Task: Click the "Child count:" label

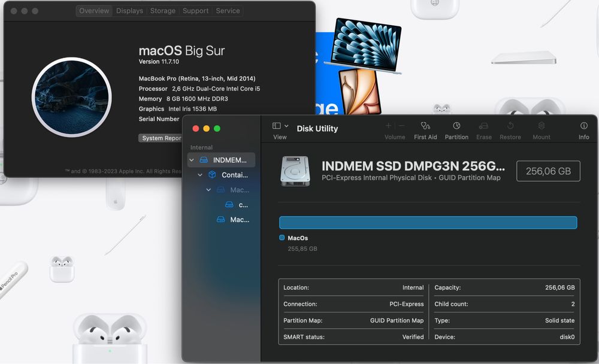Action: [x=451, y=304]
